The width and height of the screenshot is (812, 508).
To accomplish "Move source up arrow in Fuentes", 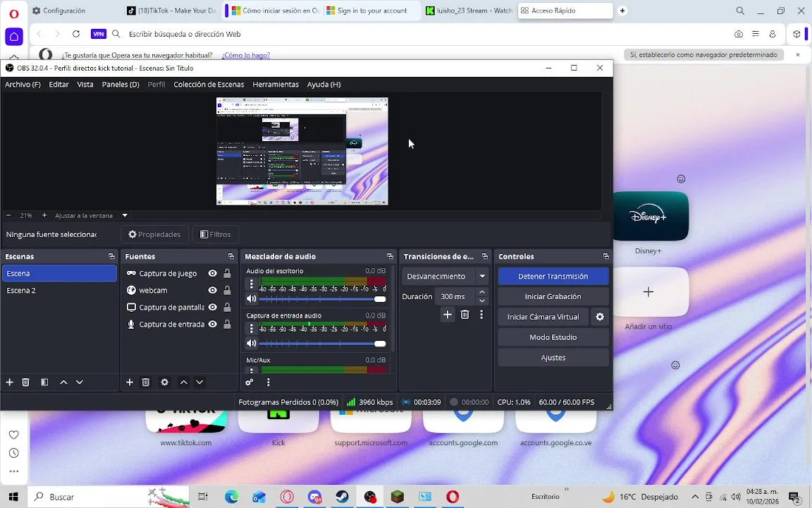I will [184, 382].
